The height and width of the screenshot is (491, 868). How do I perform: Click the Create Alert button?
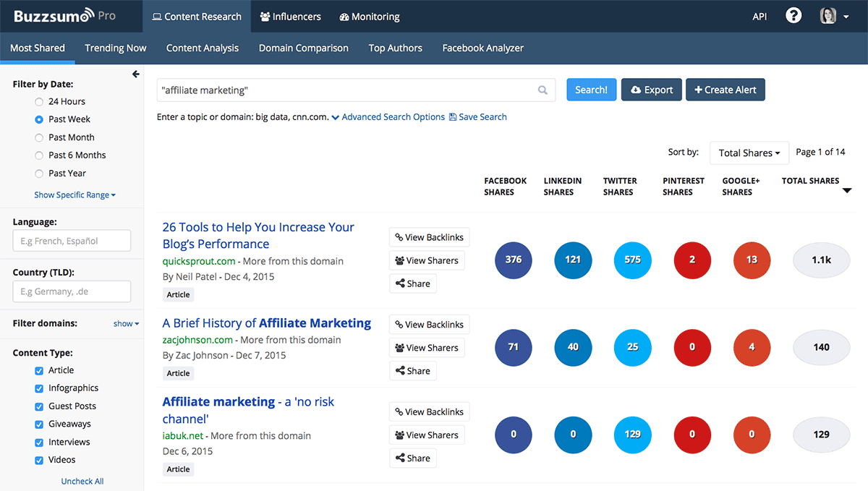[x=726, y=90]
